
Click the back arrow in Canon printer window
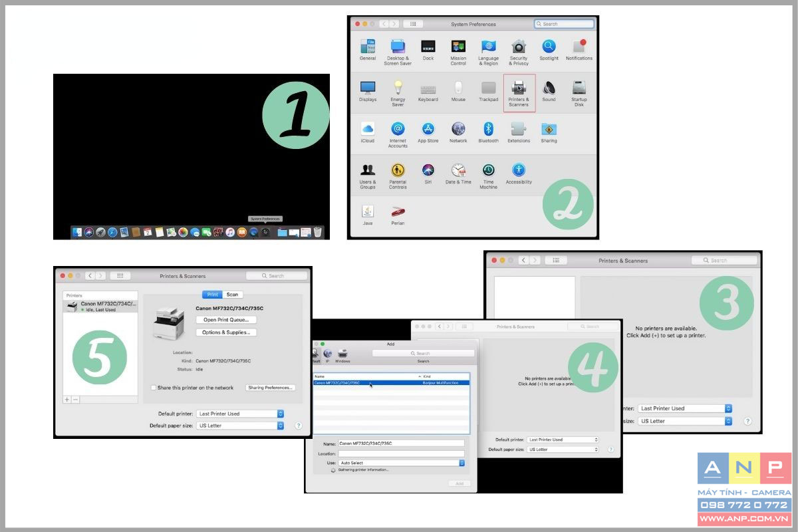90,275
